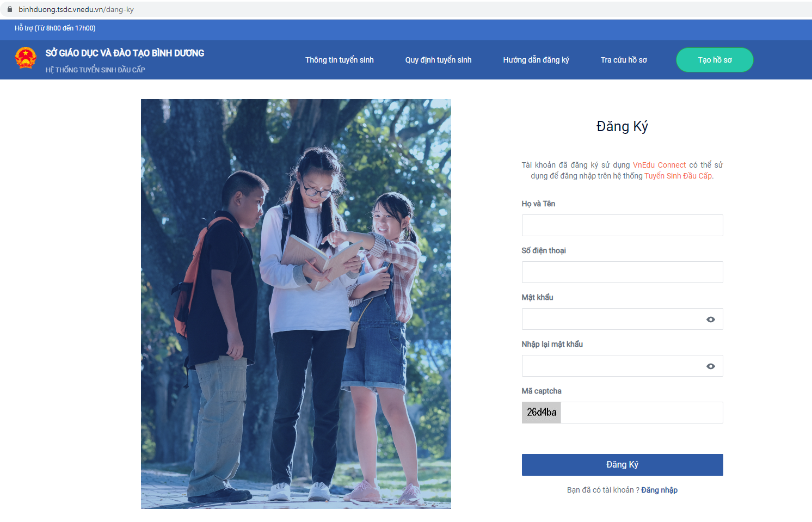The width and height of the screenshot is (812, 522).
Task: Click the blue Đăng Ký submit button
Action: click(x=622, y=465)
